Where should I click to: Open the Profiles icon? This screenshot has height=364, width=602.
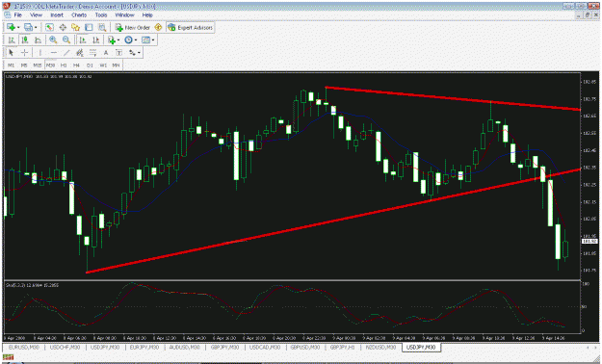coord(28,27)
